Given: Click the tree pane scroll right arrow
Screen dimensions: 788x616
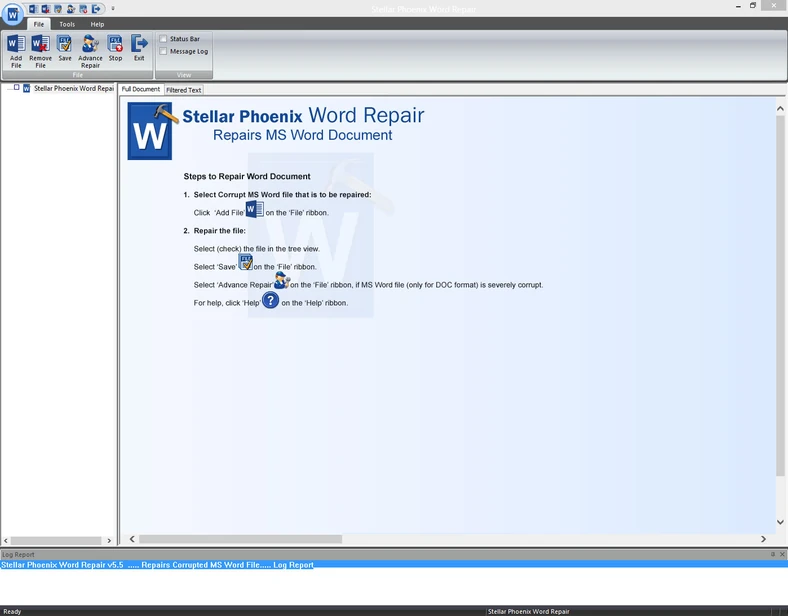Looking at the screenshot, I should [109, 541].
